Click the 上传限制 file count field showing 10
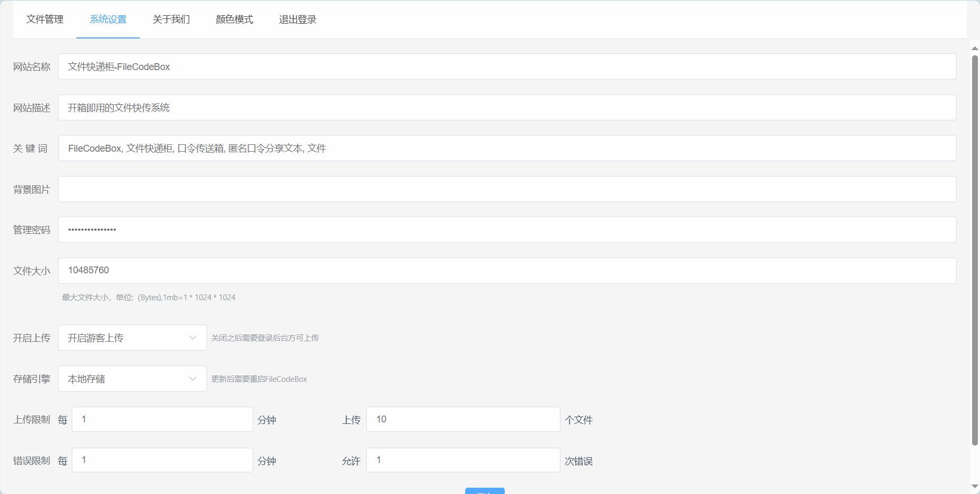980x494 pixels. [463, 419]
